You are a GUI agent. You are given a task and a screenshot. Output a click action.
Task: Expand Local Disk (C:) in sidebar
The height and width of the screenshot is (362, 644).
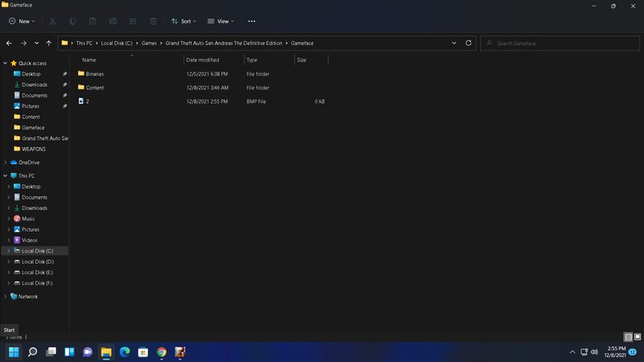(9, 251)
